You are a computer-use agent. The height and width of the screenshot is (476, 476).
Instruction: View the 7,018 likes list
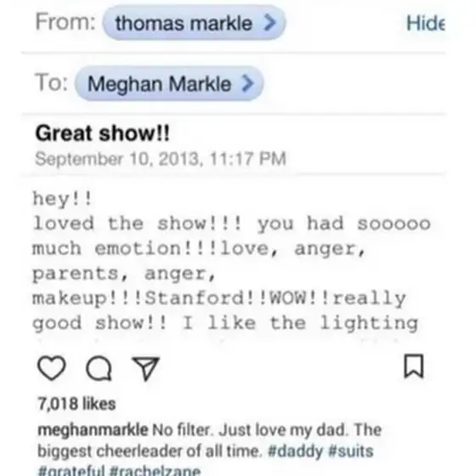point(76,404)
